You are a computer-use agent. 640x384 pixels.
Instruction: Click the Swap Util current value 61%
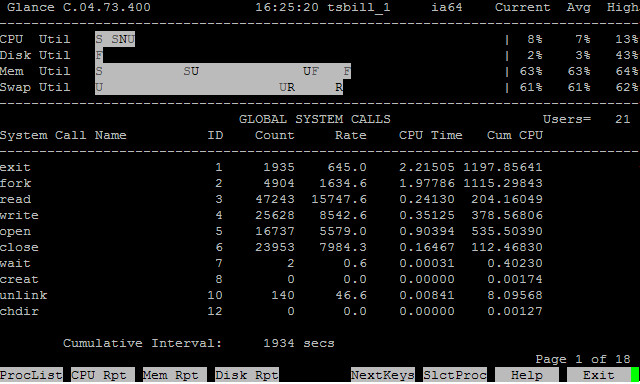[531, 87]
